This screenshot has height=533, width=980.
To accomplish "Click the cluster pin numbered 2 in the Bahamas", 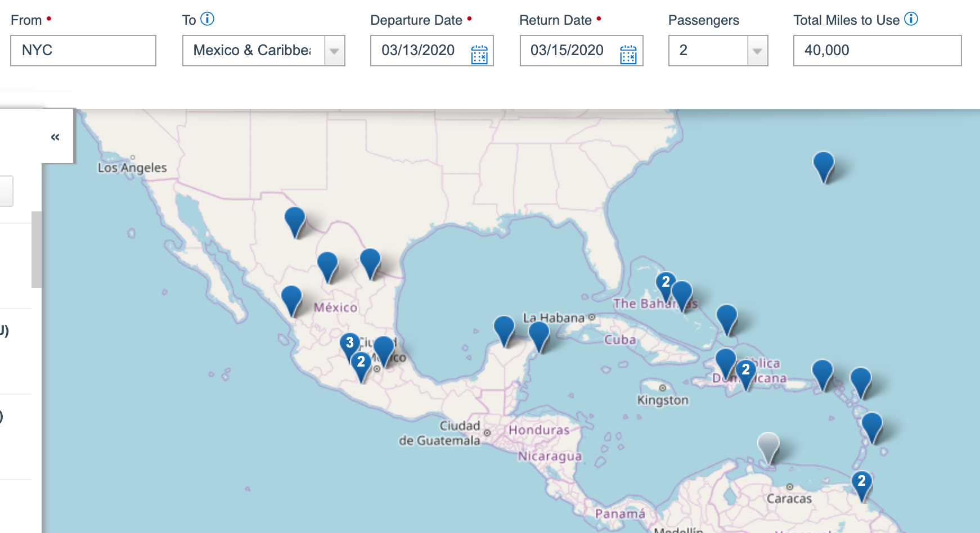I will [666, 283].
